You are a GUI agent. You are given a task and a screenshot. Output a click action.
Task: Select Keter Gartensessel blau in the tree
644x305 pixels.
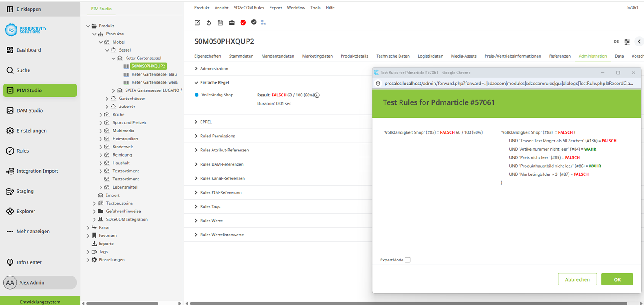pos(154,74)
